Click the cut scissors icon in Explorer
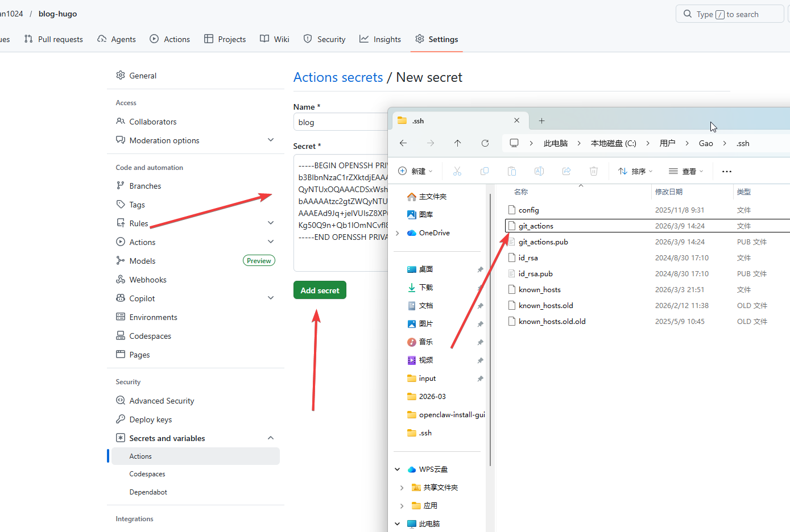This screenshot has height=532, width=790. [x=457, y=171]
